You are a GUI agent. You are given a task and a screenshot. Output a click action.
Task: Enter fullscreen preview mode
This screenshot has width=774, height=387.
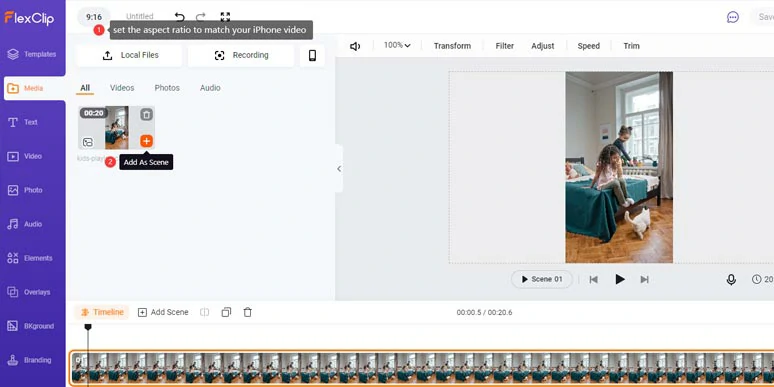click(225, 17)
